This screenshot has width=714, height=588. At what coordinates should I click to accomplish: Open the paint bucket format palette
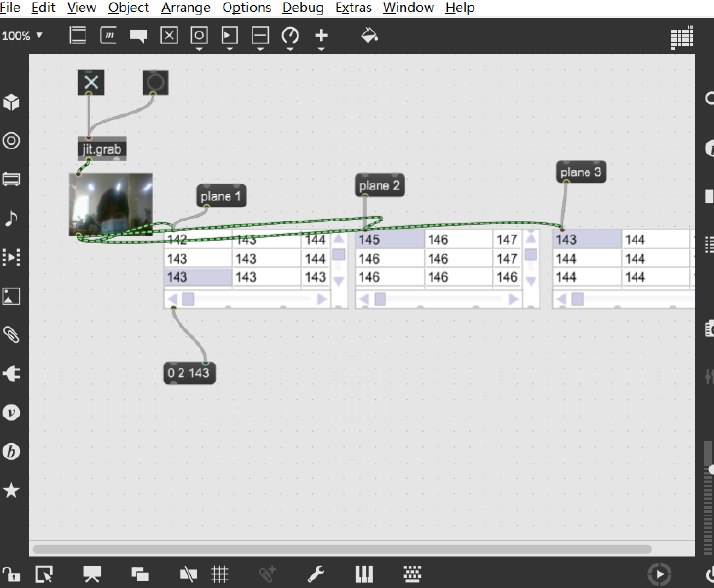click(x=369, y=35)
